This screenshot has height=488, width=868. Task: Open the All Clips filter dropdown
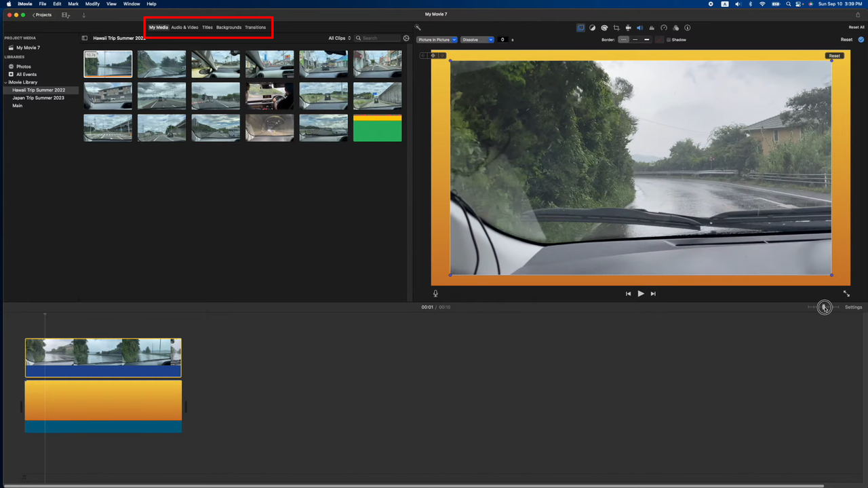pos(340,38)
